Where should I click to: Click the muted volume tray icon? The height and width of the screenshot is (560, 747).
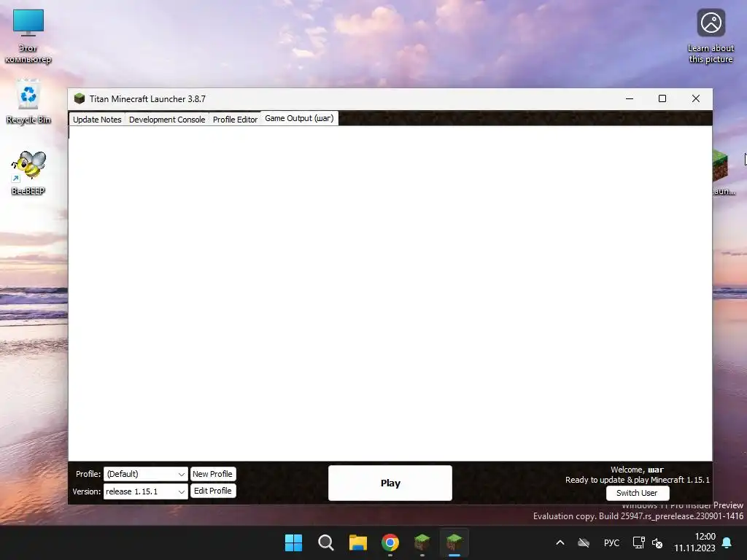click(x=657, y=542)
